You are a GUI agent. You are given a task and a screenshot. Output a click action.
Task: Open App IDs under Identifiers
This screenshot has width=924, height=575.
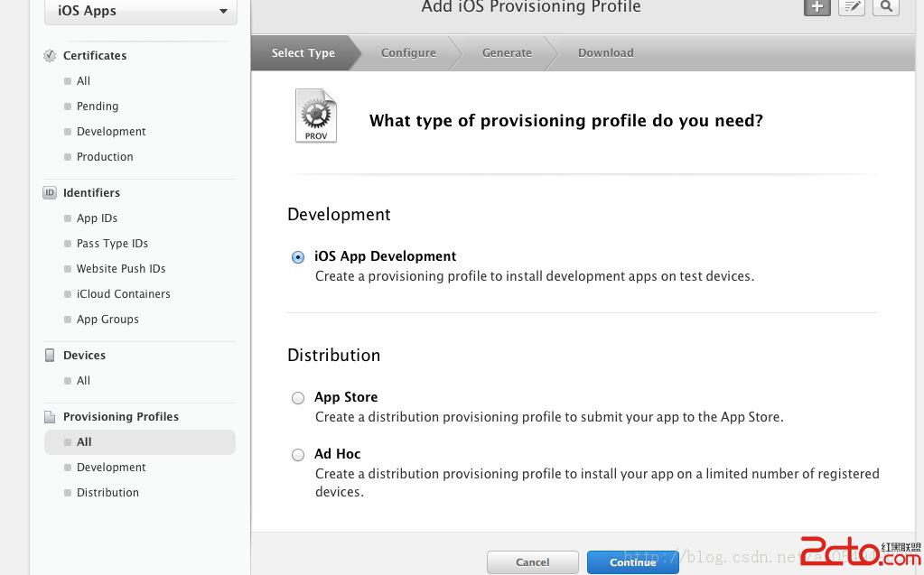coord(97,218)
